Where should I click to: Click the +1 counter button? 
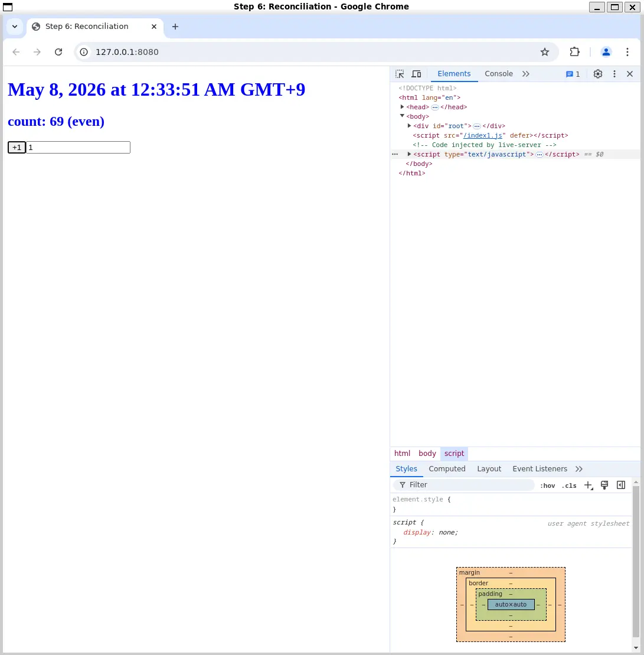pos(17,148)
